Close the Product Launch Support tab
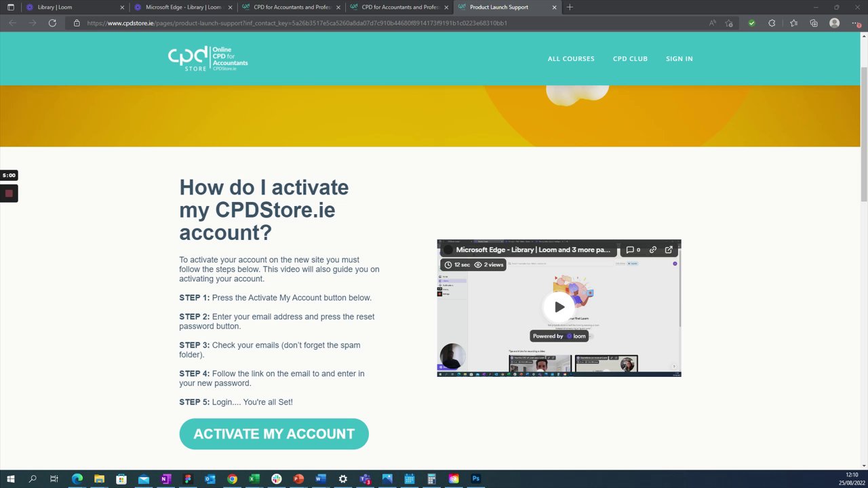This screenshot has width=868, height=488. click(555, 7)
